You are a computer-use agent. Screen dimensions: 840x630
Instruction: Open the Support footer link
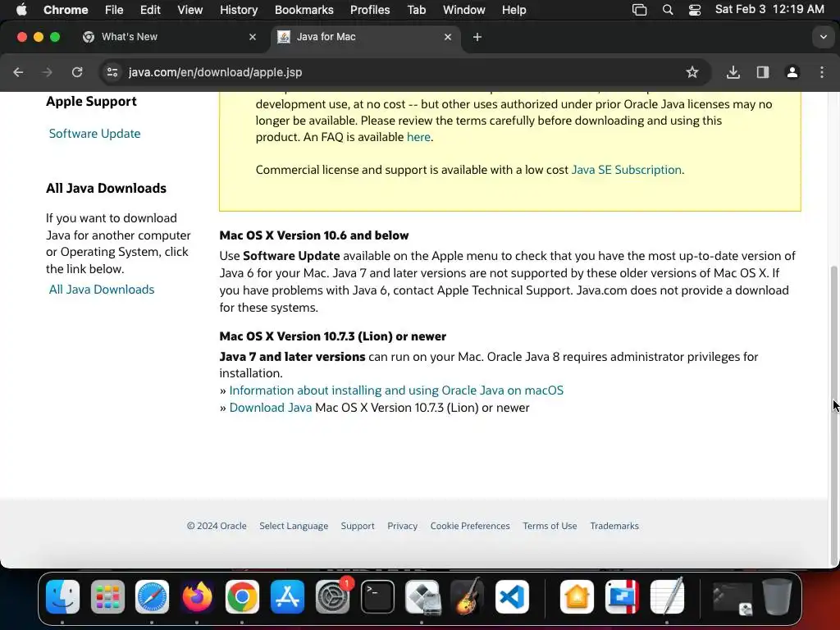(x=358, y=526)
